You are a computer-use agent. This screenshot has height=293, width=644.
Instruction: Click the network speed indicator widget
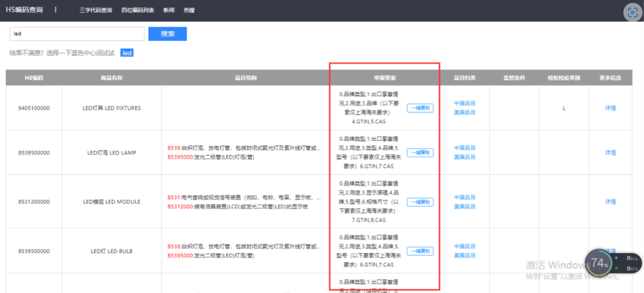(x=627, y=263)
